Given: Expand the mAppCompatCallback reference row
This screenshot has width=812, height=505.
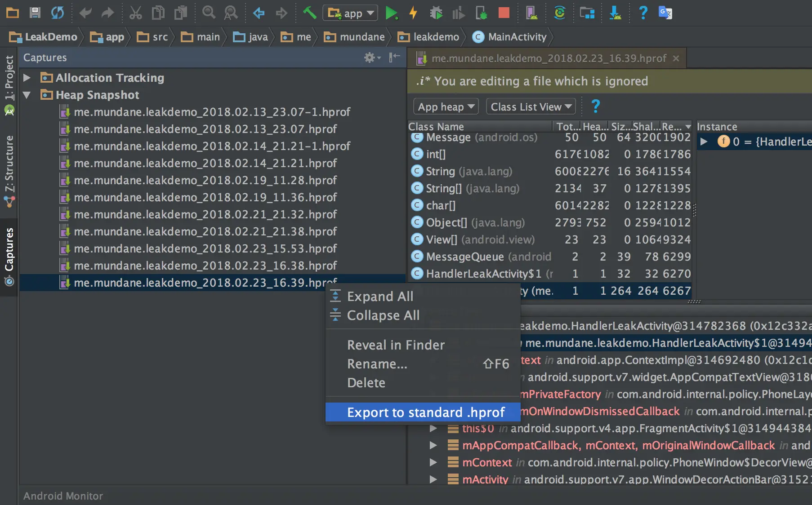Looking at the screenshot, I should pyautogui.click(x=433, y=445).
